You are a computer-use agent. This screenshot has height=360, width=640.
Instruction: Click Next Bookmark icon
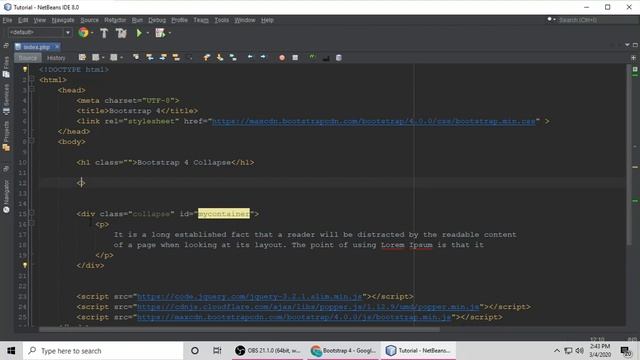220,58
